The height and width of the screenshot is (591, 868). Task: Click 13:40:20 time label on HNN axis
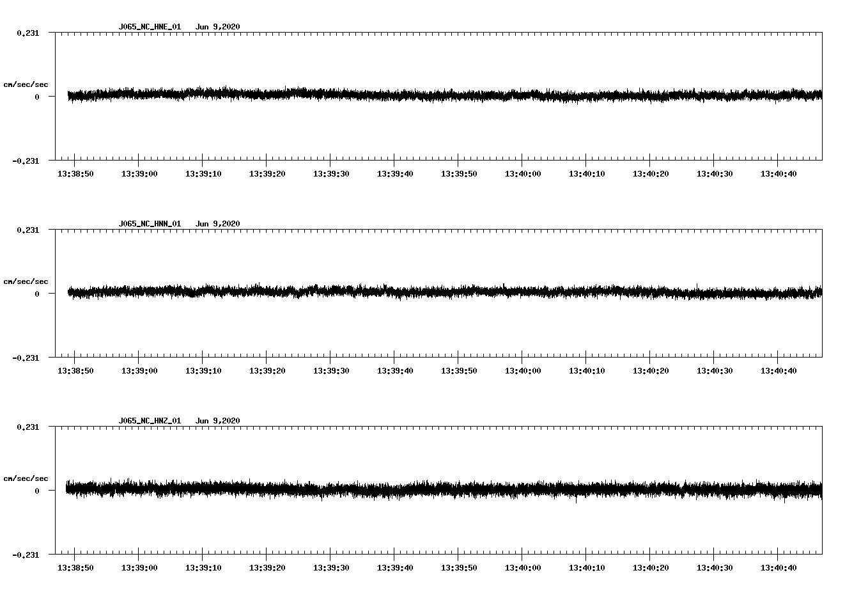[x=651, y=371]
